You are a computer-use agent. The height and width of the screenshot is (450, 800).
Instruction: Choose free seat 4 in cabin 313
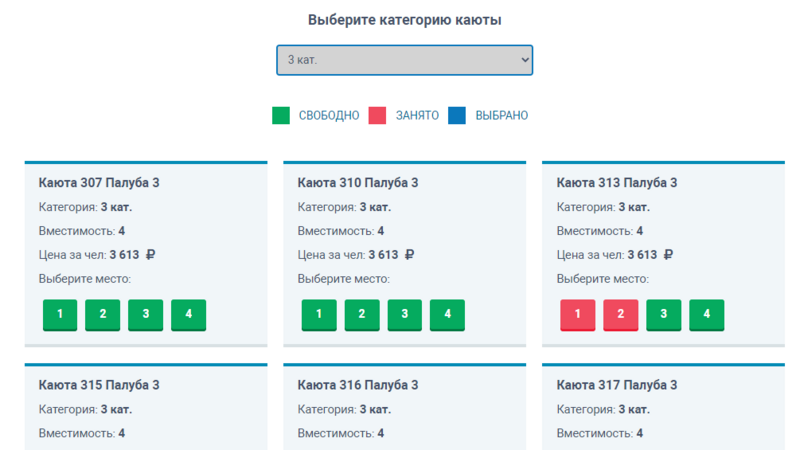point(707,315)
